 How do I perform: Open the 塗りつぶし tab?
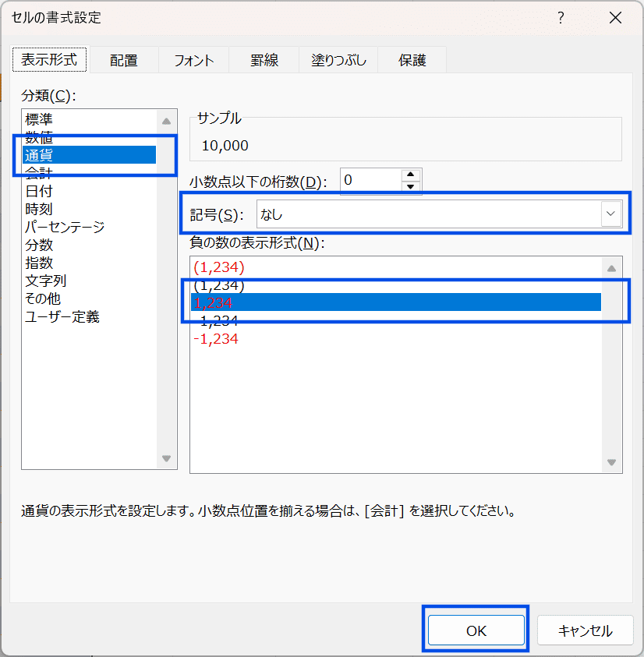click(x=338, y=60)
